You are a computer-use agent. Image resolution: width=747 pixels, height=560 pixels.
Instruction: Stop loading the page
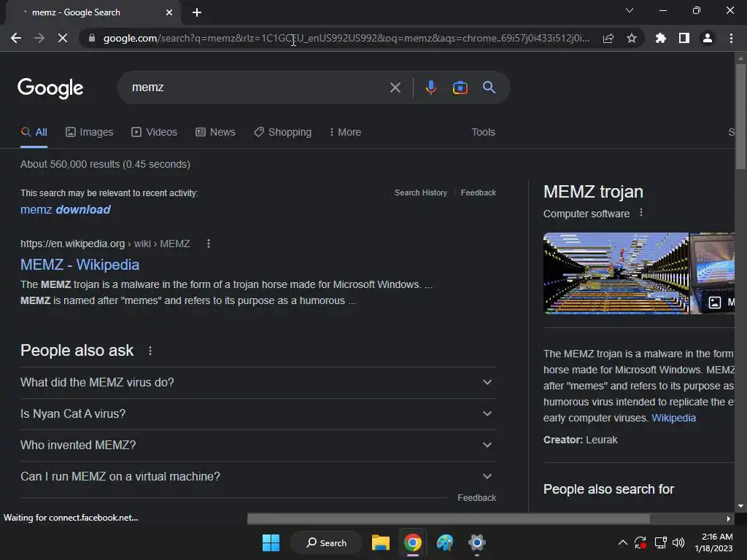pos(63,38)
